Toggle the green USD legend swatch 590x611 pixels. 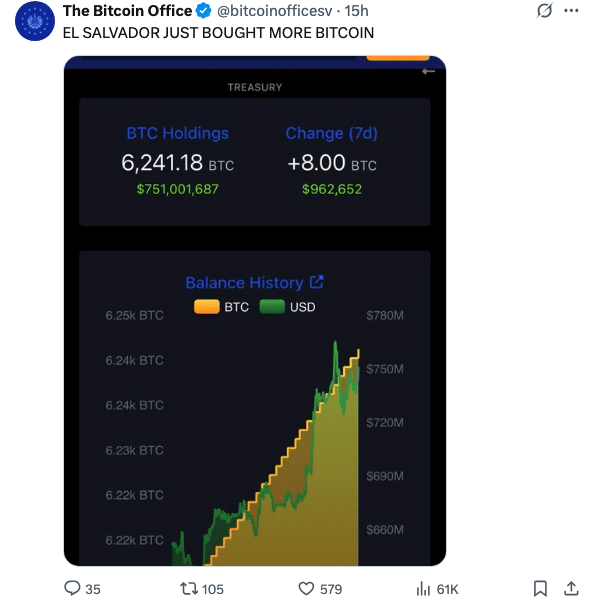(x=272, y=307)
